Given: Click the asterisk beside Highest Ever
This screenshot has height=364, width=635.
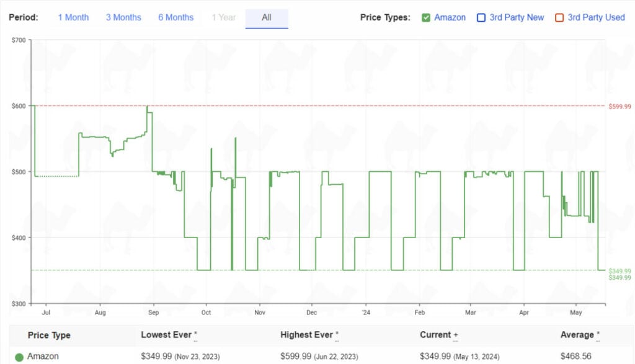Looking at the screenshot, I should (x=337, y=335).
